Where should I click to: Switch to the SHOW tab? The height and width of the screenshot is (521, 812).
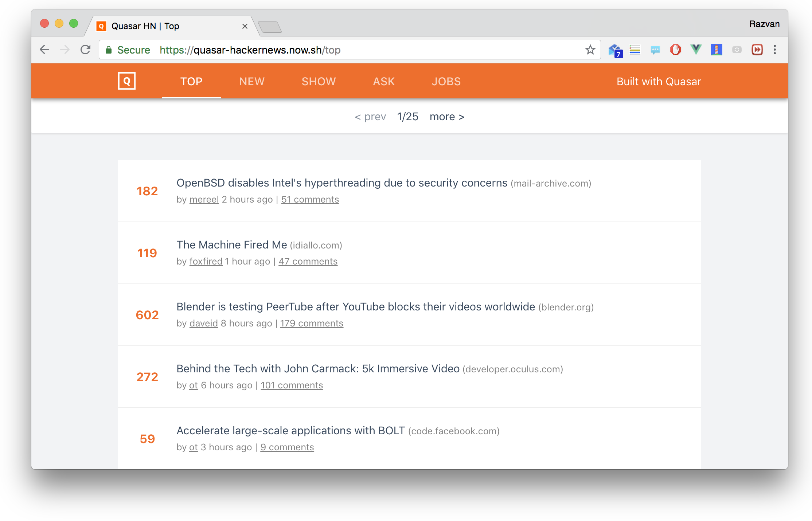pos(319,81)
